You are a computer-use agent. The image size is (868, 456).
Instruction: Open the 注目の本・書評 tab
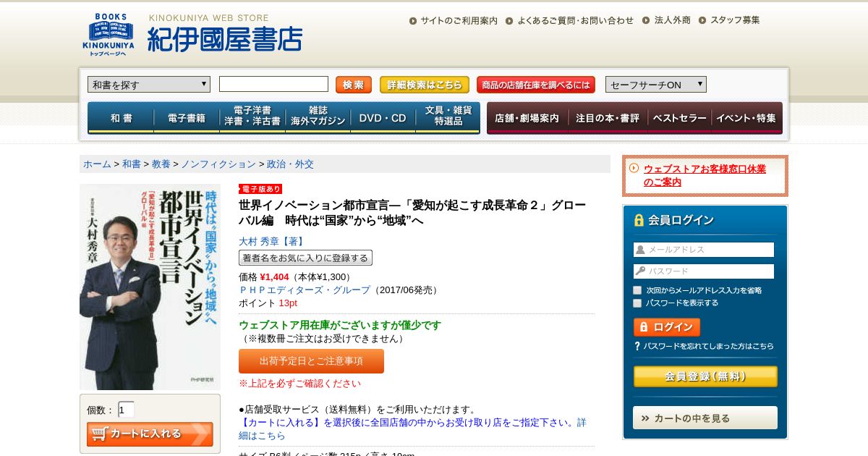[608, 118]
